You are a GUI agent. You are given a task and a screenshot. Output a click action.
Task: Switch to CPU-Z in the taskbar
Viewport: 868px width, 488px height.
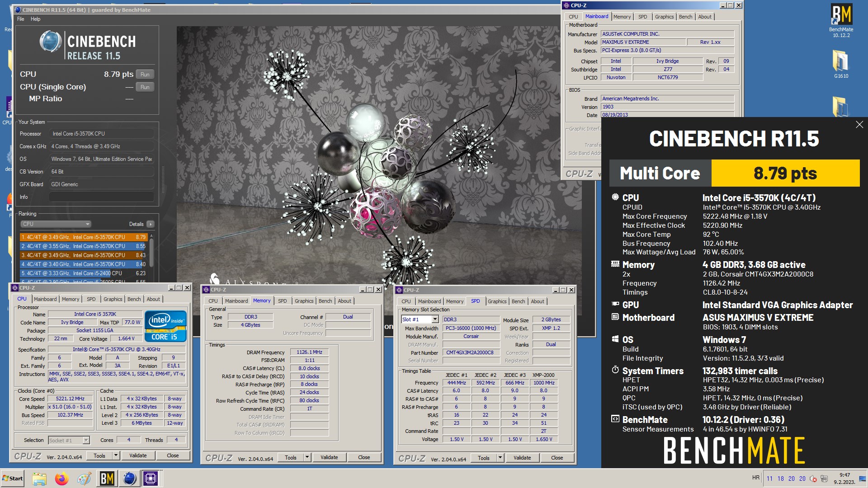click(151, 479)
